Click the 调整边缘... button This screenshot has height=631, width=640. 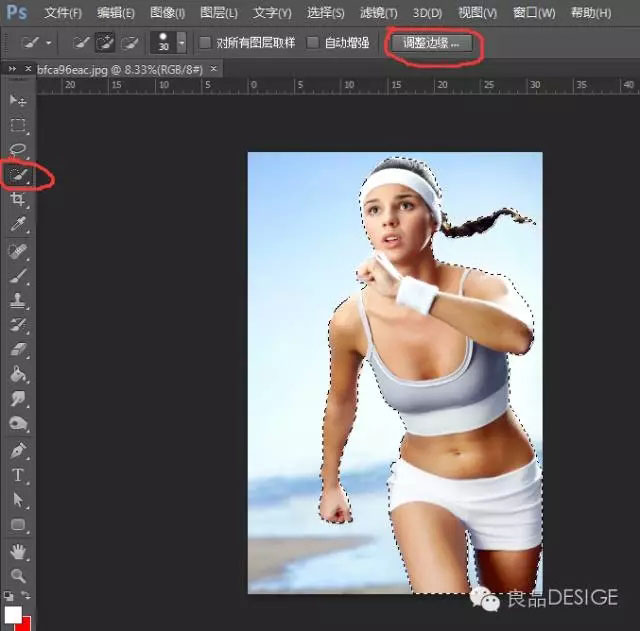[x=431, y=45]
